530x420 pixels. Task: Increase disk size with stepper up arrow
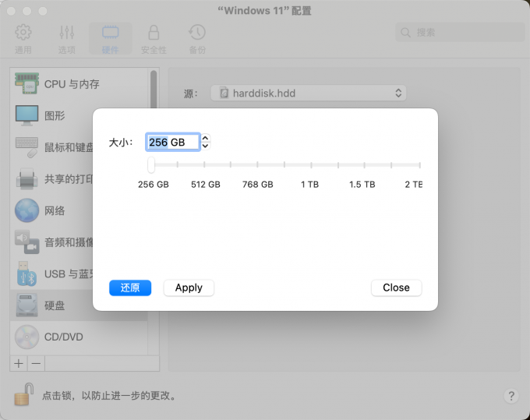pyautogui.click(x=205, y=138)
